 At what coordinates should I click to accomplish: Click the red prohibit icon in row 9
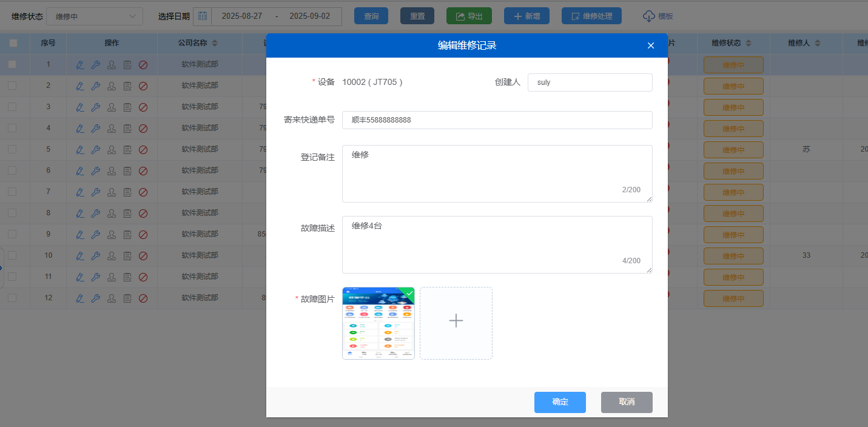coord(143,235)
